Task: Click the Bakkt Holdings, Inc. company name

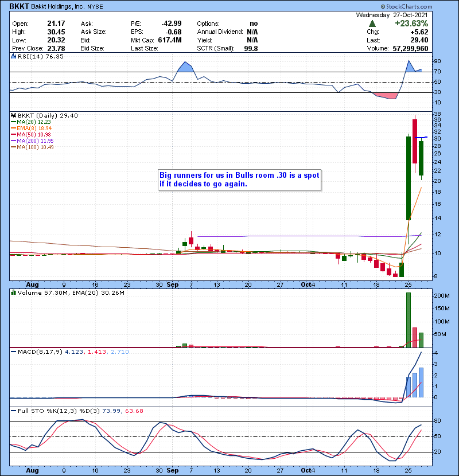Action: (x=58, y=7)
